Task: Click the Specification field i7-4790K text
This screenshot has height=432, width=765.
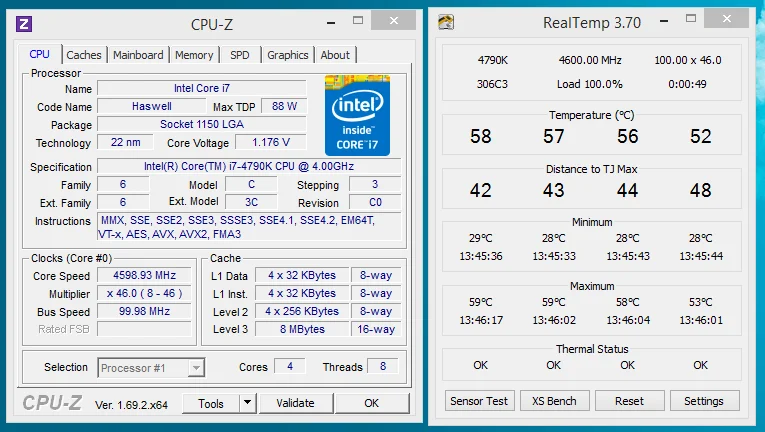Action: (249, 166)
